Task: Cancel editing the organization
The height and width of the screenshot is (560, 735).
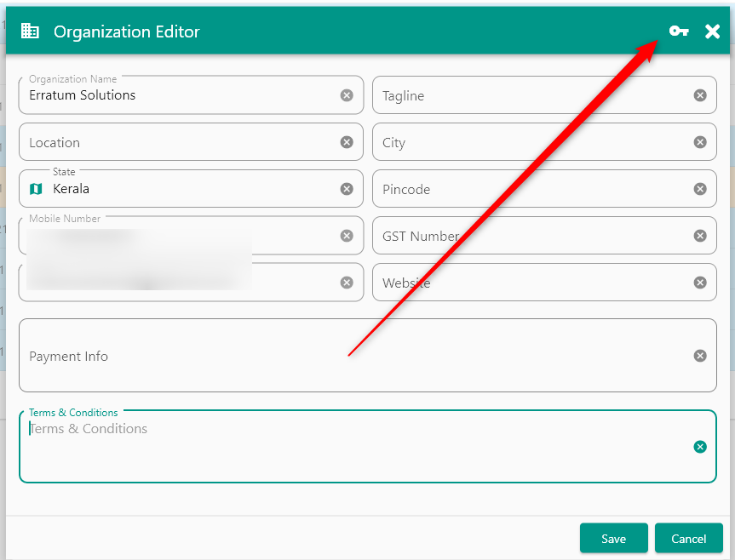Action: [x=689, y=539]
